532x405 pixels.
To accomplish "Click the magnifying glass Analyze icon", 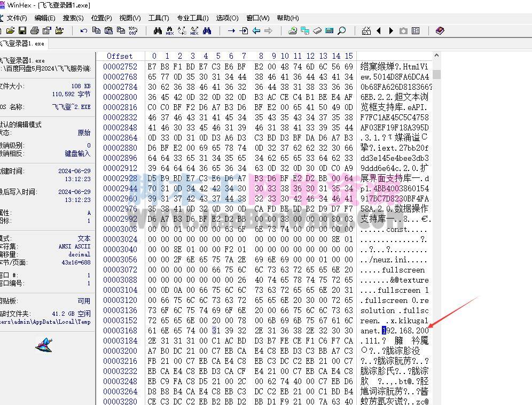I will [342, 31].
